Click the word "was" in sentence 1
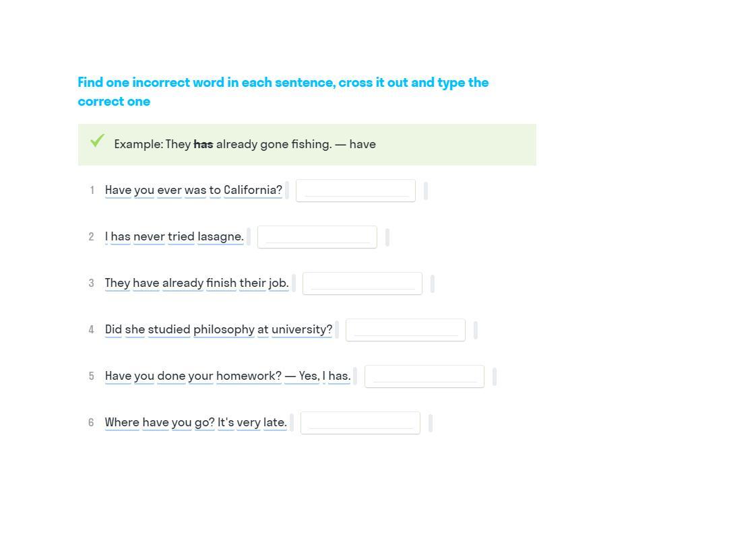 tap(195, 191)
